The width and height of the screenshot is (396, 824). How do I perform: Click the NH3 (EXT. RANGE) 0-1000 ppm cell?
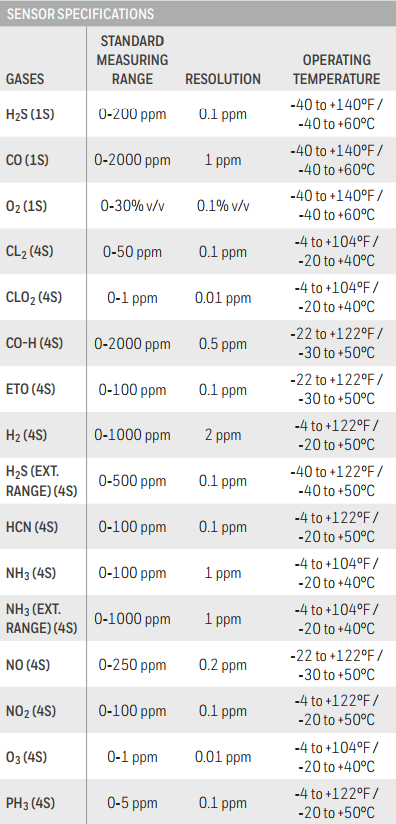click(132, 619)
